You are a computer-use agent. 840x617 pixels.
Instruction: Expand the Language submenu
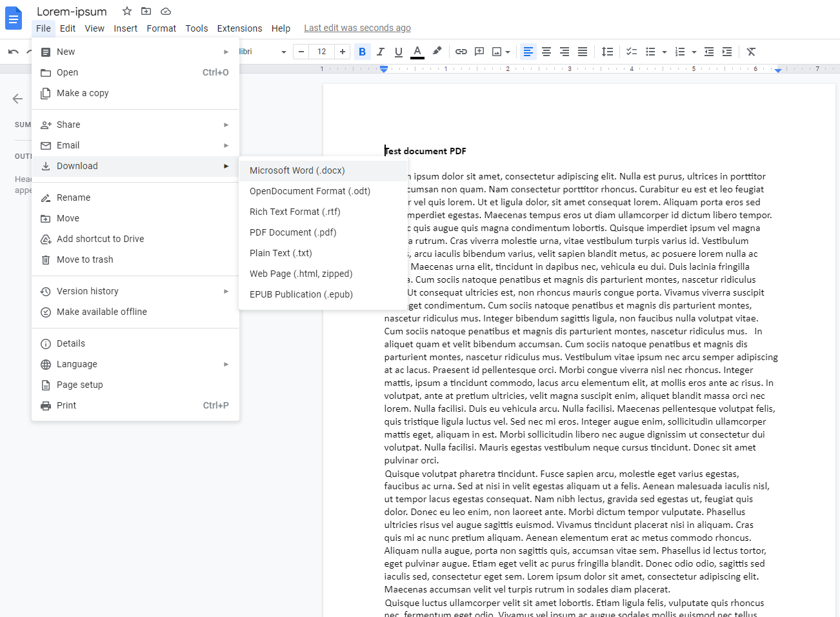pos(135,364)
